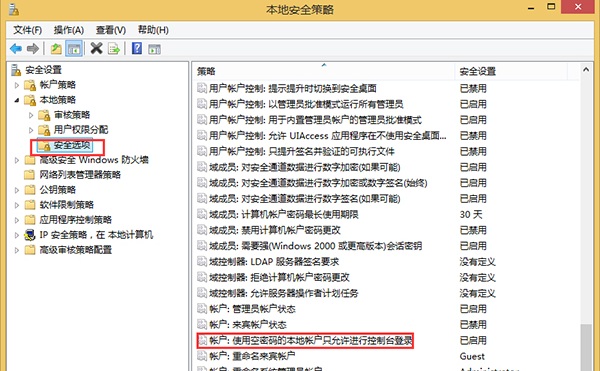Click the 帐户策略 folder icon
The height and width of the screenshot is (371, 600).
tap(30, 85)
